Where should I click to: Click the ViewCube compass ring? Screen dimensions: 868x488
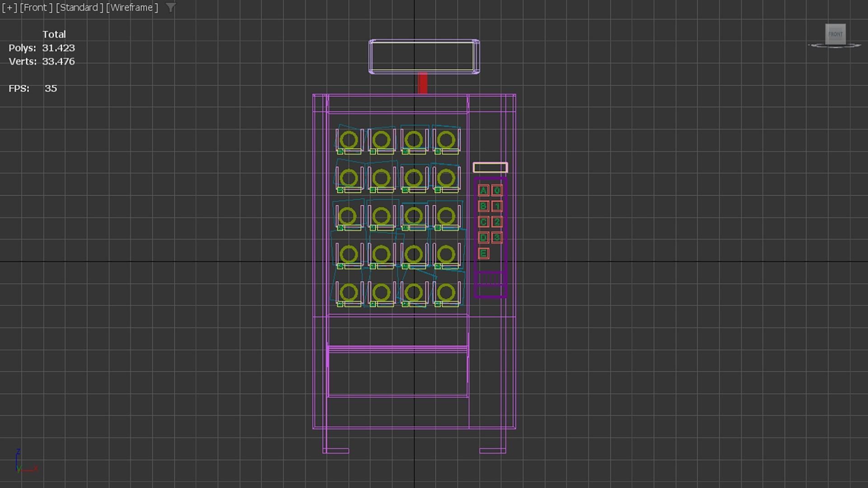[x=835, y=46]
